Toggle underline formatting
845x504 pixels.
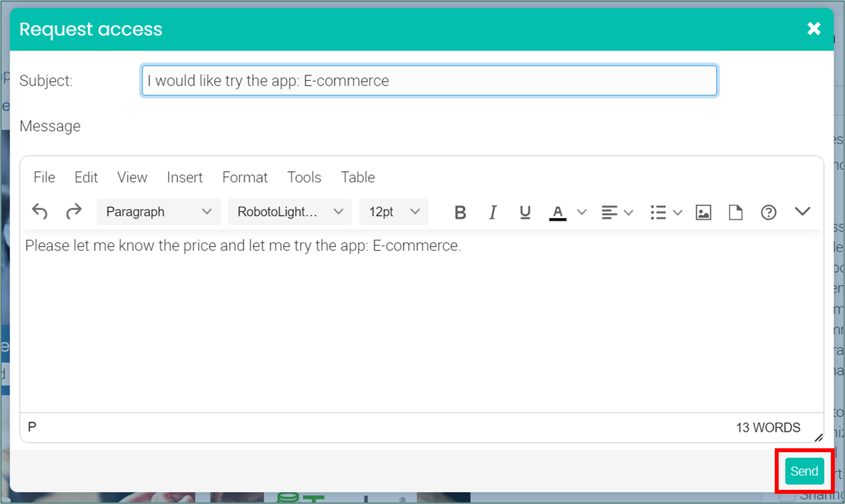525,212
